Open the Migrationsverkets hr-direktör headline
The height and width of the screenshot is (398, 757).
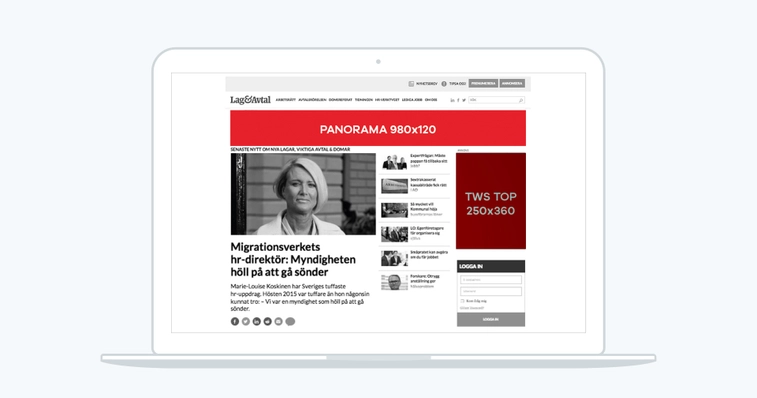(x=293, y=259)
